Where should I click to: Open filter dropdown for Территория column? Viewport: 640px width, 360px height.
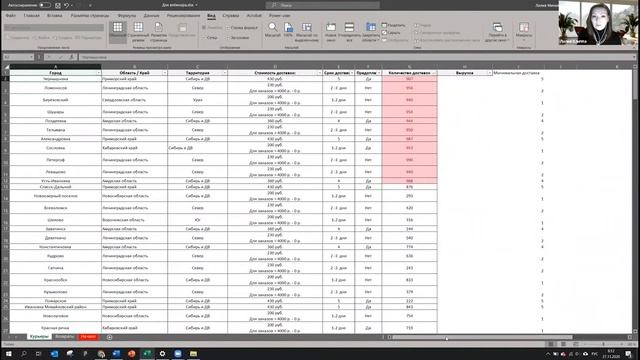point(224,73)
